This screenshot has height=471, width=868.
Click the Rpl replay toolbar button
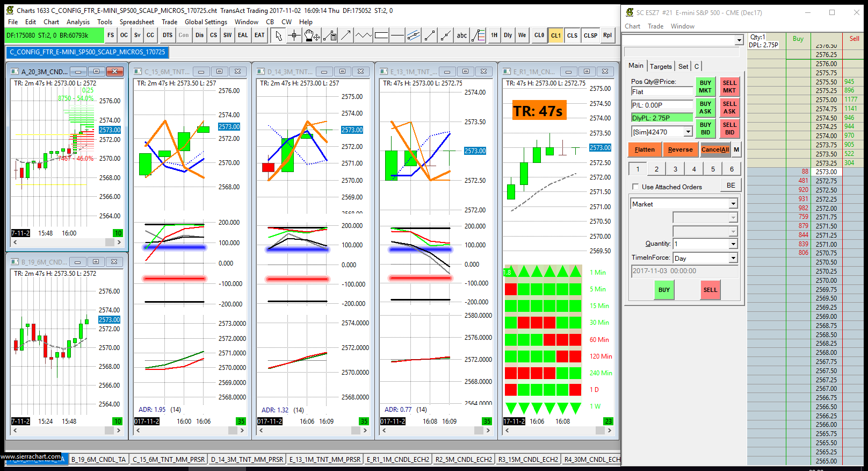[607, 35]
